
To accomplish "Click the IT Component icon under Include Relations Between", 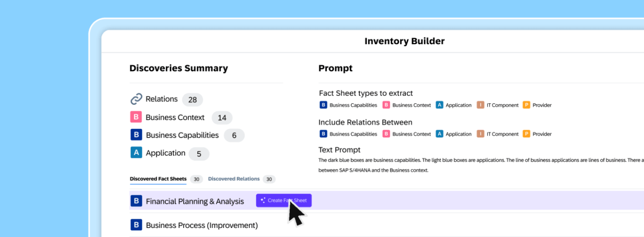I will [480, 134].
